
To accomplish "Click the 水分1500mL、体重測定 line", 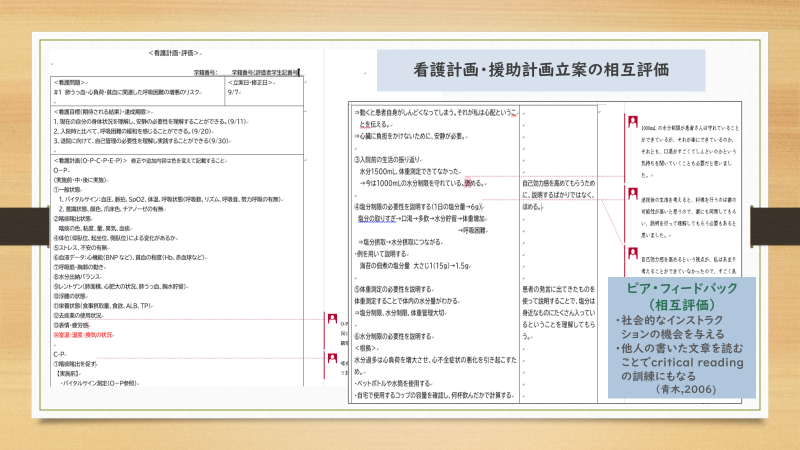I will (x=410, y=171).
